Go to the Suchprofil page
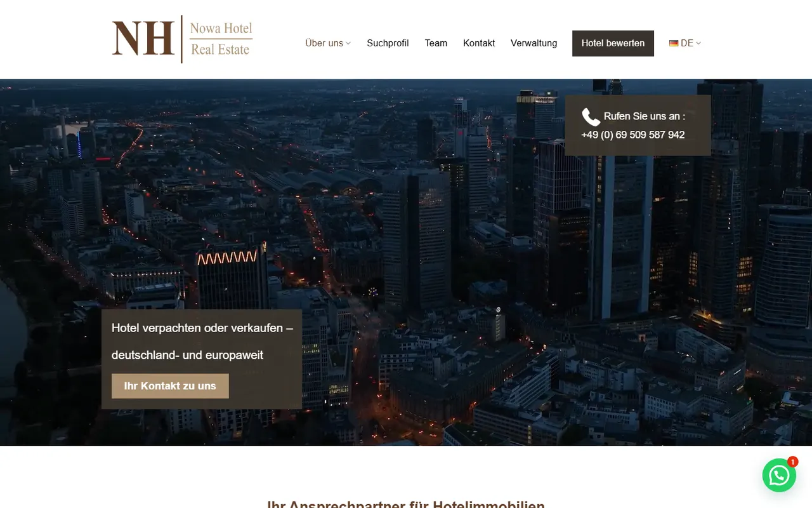812x508 pixels. [388, 43]
